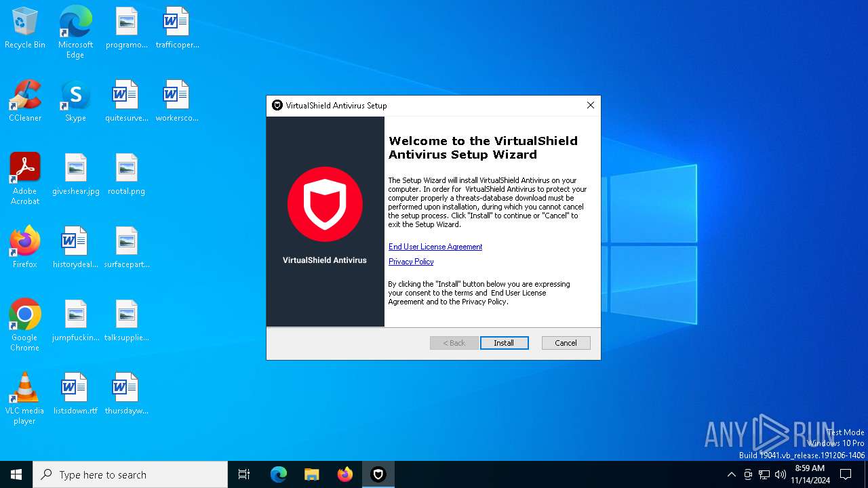Select the programo image file on desktop
The image size is (868, 488).
126,28
